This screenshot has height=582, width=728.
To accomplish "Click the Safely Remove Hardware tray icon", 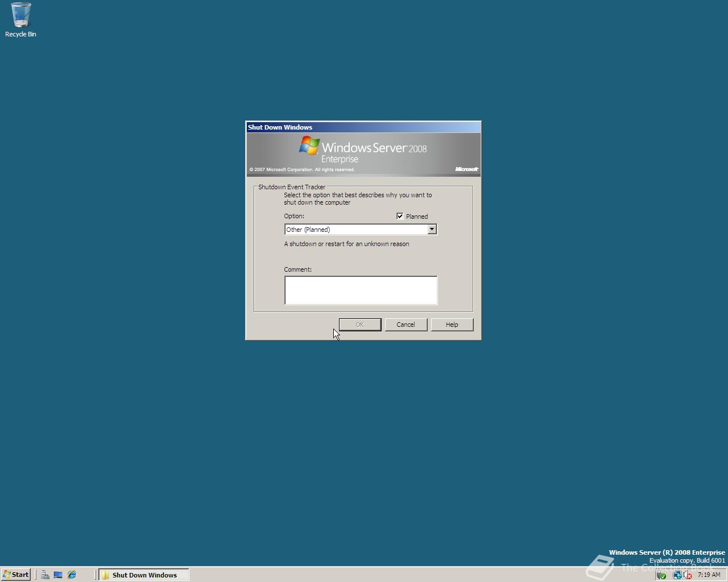I will [661, 575].
